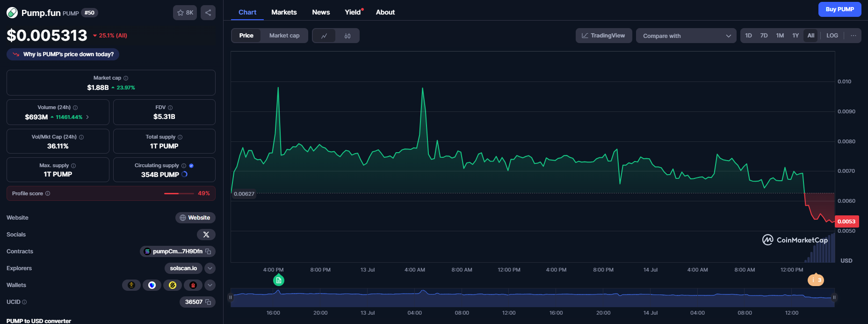
Task: Copy the UCID 36507 value
Action: [209, 302]
